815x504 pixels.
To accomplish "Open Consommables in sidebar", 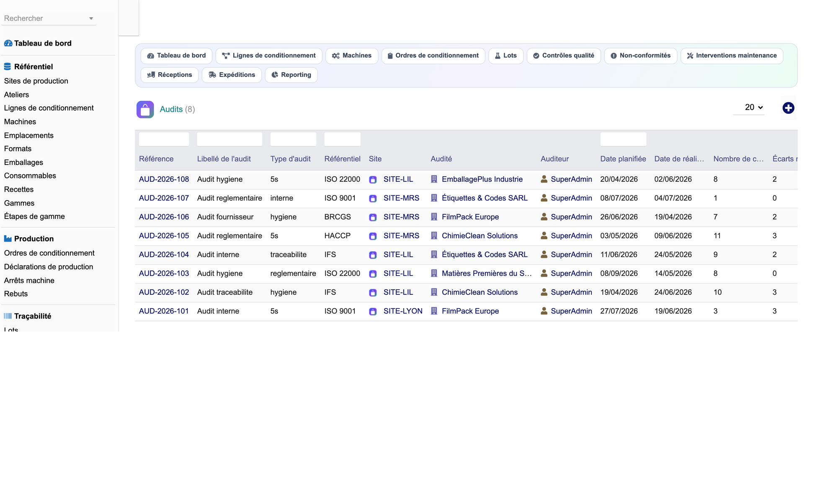I will 30,176.
